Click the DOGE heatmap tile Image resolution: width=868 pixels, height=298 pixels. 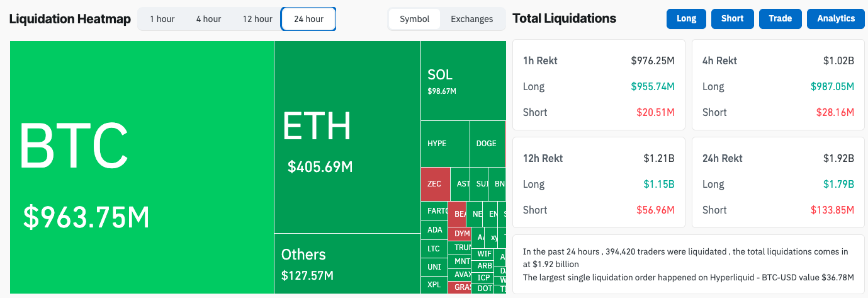pos(487,144)
